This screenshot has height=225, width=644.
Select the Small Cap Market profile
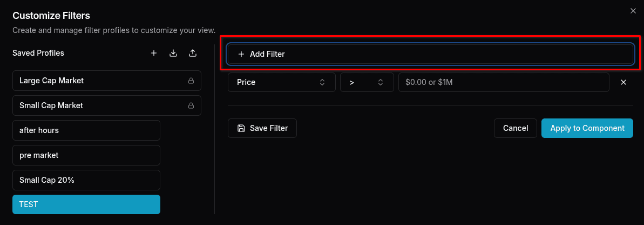click(107, 105)
